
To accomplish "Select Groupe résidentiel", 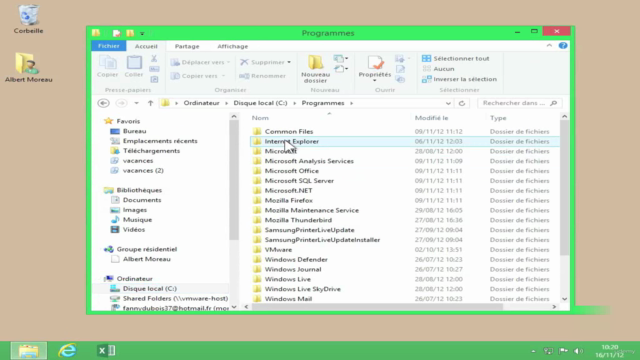I will point(147,249).
